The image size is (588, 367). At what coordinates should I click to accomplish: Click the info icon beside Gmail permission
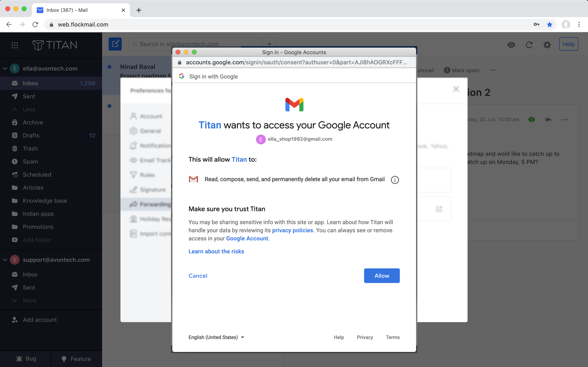tap(395, 180)
